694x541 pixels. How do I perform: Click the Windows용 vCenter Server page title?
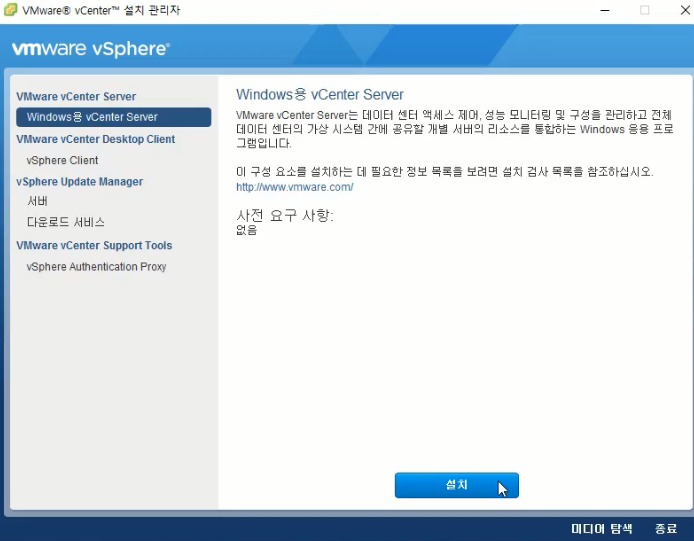320,94
